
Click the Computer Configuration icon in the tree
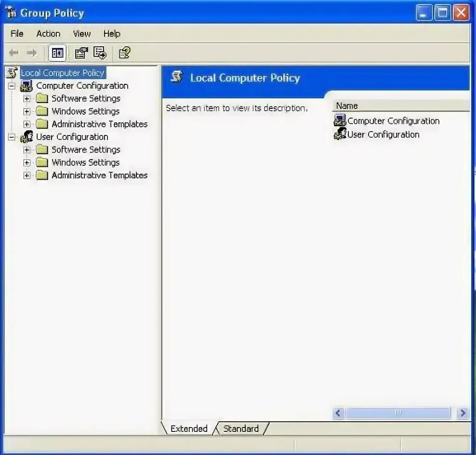[26, 86]
